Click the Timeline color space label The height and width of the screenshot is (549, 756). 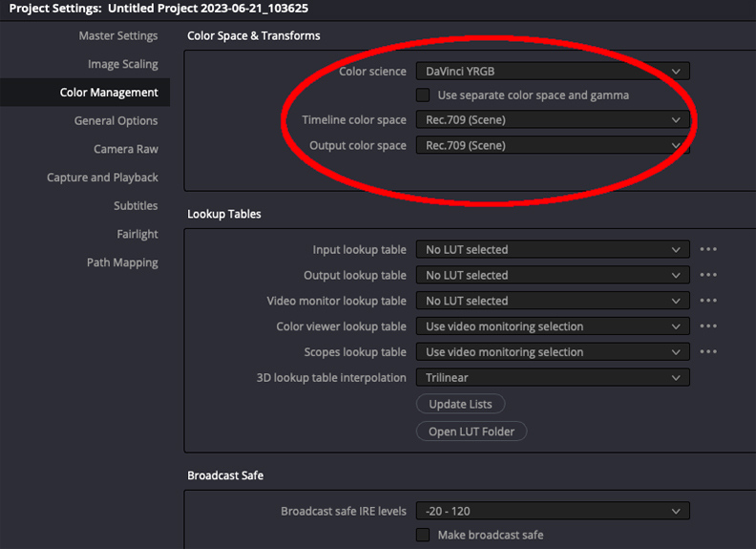click(354, 119)
